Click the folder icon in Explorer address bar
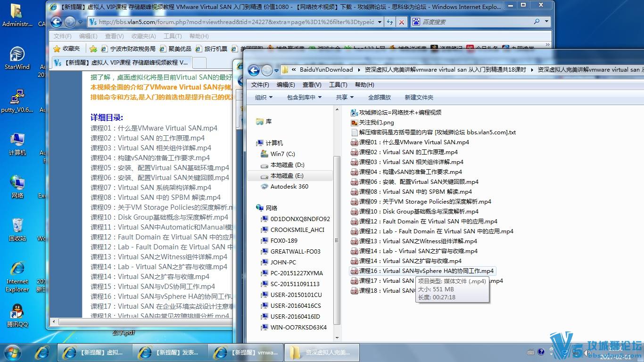This screenshot has width=644, height=362. [285, 70]
